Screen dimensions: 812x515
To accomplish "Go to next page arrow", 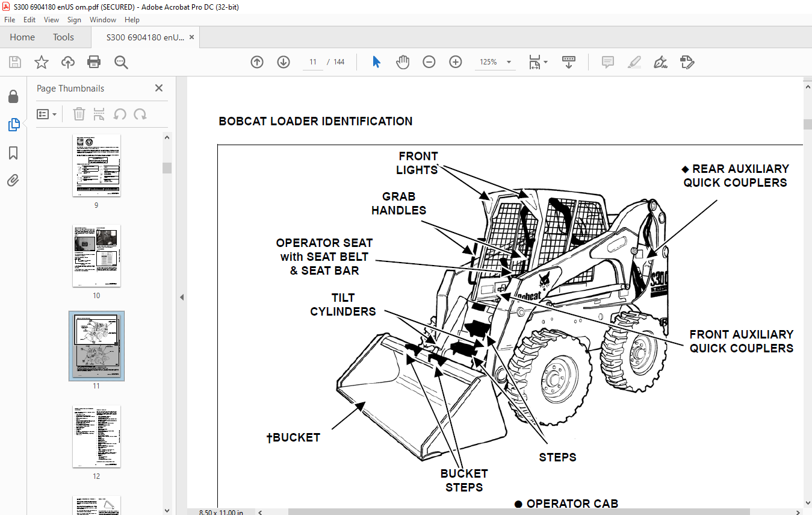I will pos(284,62).
